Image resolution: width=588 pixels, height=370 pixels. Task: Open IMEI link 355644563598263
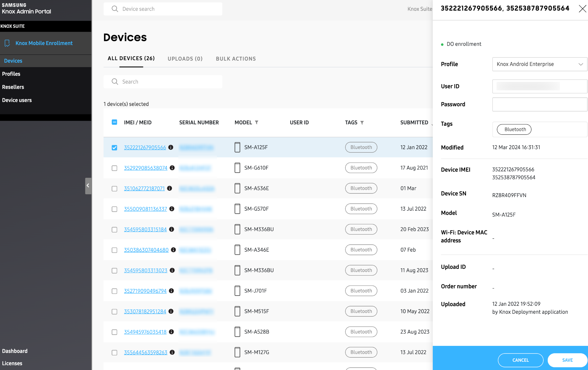coord(146,352)
